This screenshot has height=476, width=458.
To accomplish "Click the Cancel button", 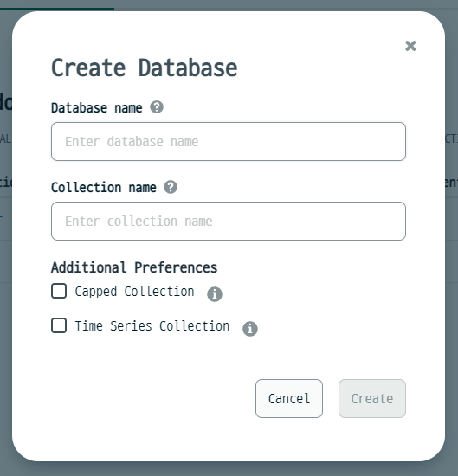I will coord(289,399).
